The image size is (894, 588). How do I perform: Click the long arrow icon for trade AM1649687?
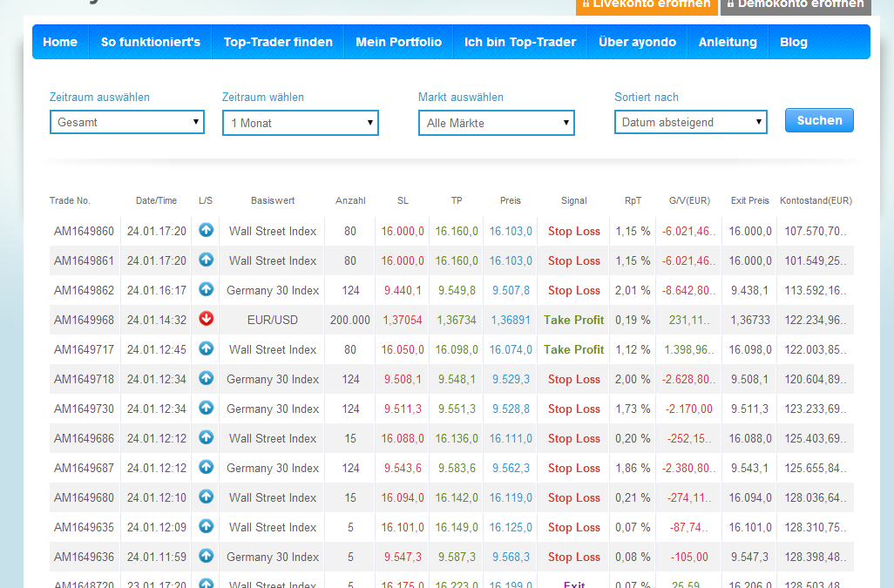click(x=206, y=467)
